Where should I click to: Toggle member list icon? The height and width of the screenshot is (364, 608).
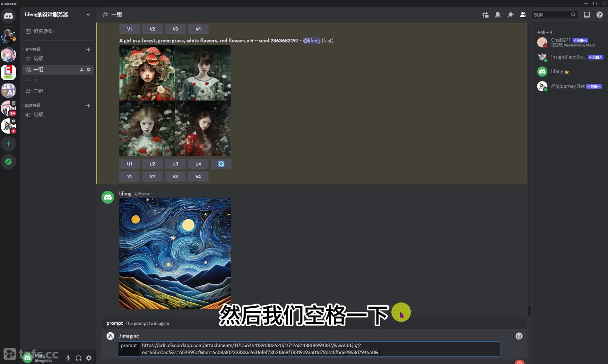523,14
